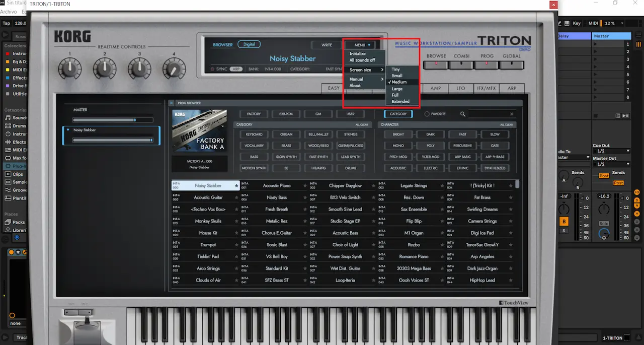Click the Grooves icon in Ableton sidebar

tap(8, 190)
